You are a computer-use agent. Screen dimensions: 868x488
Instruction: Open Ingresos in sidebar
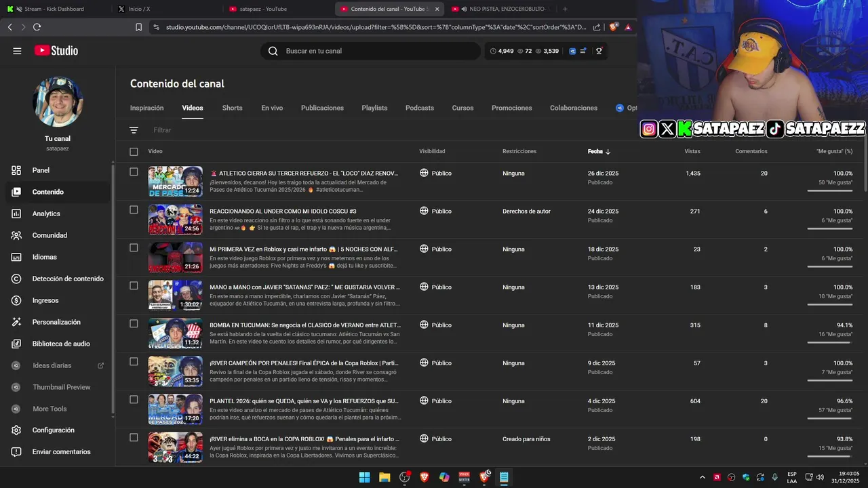tap(58, 300)
